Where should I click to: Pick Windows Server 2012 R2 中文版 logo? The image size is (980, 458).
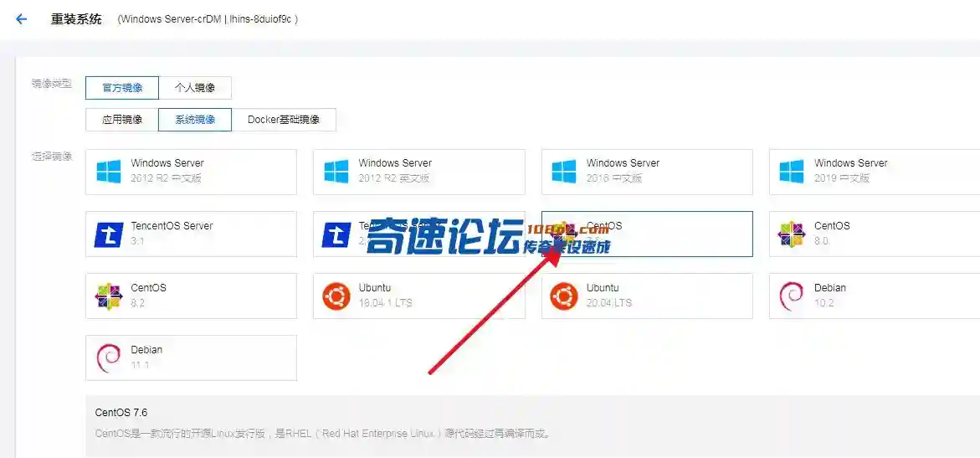109,172
